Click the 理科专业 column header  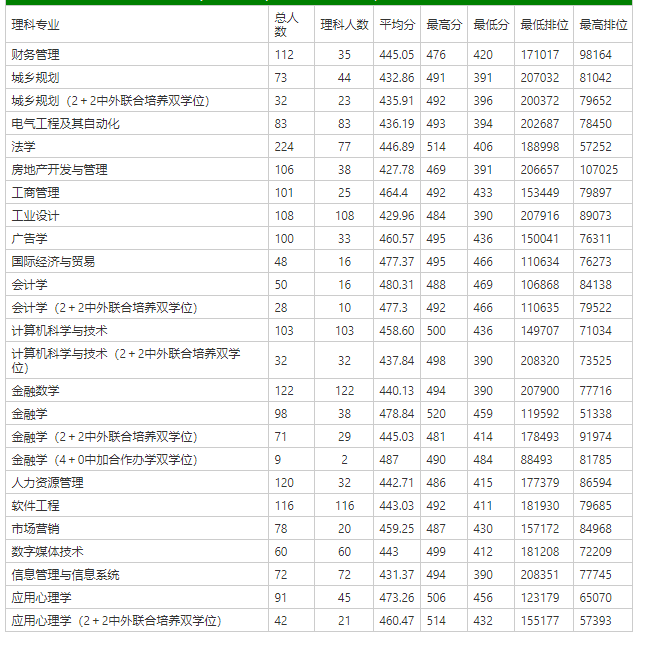pos(36,24)
